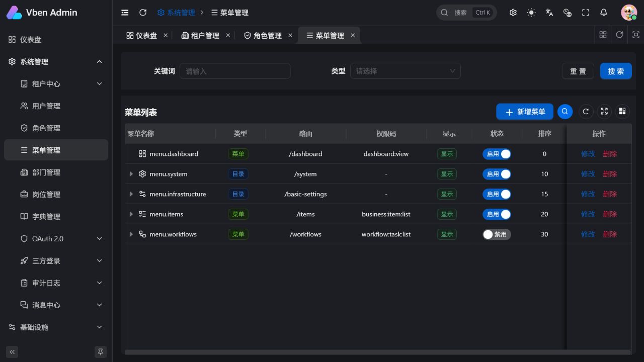
Task: Click the 排序 column header
Action: [x=544, y=134]
